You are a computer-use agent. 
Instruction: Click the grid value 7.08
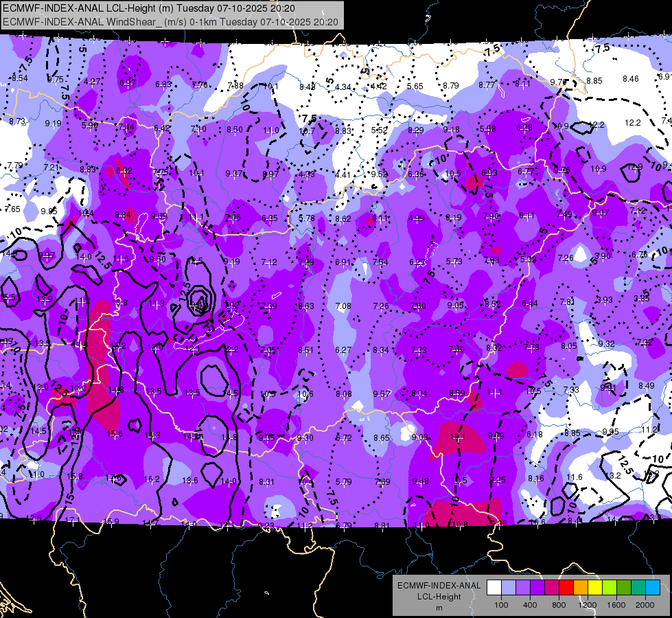(x=343, y=306)
